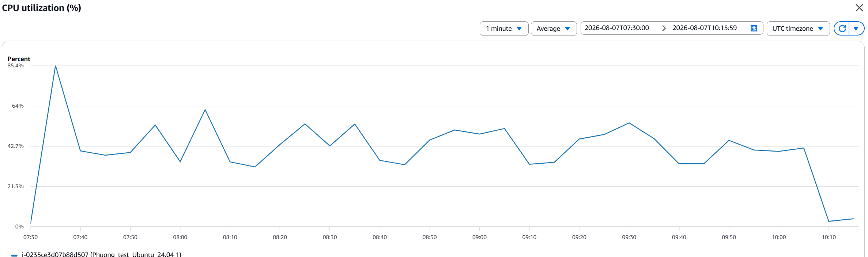Screen dimensions: 868x257
Task: Click the start time 2026-08-07T07:30:00 field
Action: (617, 28)
